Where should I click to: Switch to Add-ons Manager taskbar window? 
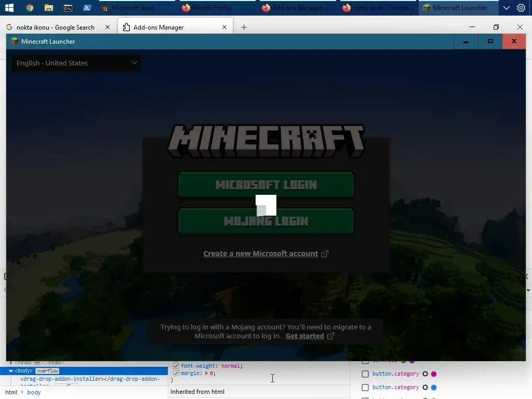click(298, 7)
